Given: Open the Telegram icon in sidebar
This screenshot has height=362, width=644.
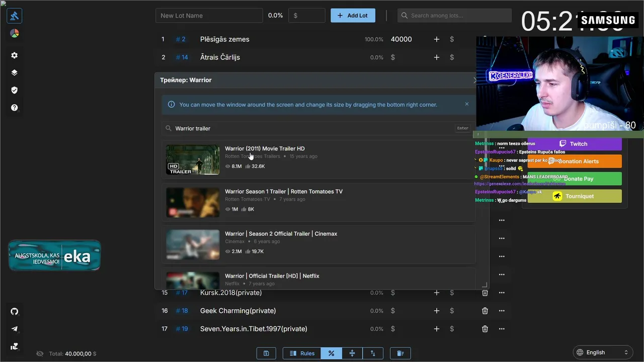Looking at the screenshot, I should (x=15, y=329).
